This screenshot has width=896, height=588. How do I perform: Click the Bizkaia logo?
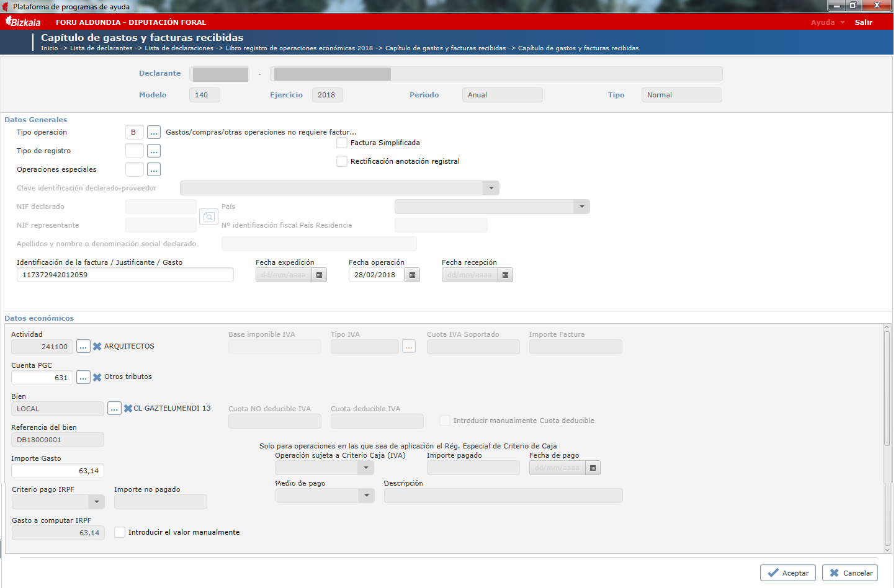23,22
